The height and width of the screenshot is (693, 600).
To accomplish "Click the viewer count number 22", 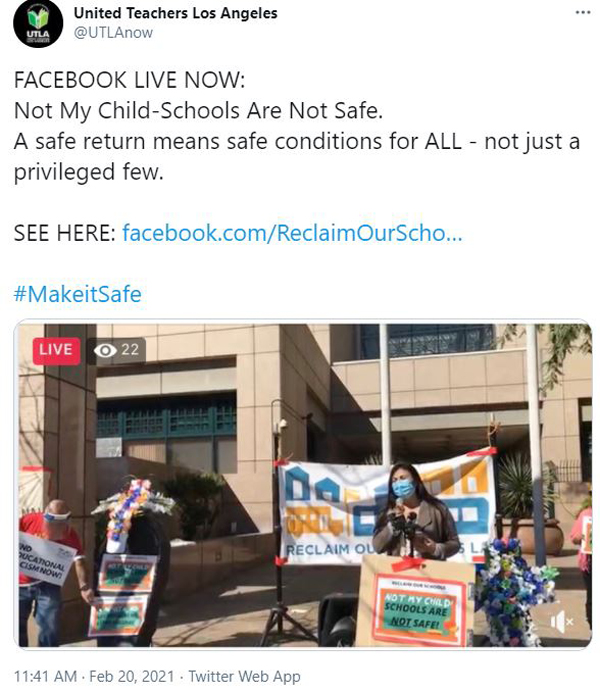I will (130, 350).
